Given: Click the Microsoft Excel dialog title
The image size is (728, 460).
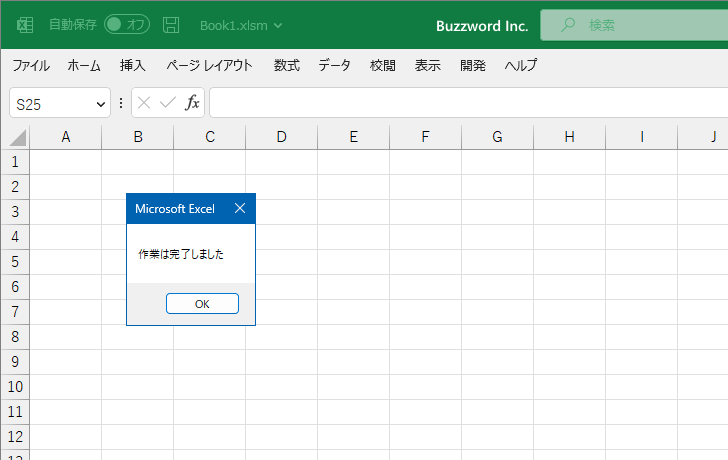Looking at the screenshot, I should pos(175,209).
